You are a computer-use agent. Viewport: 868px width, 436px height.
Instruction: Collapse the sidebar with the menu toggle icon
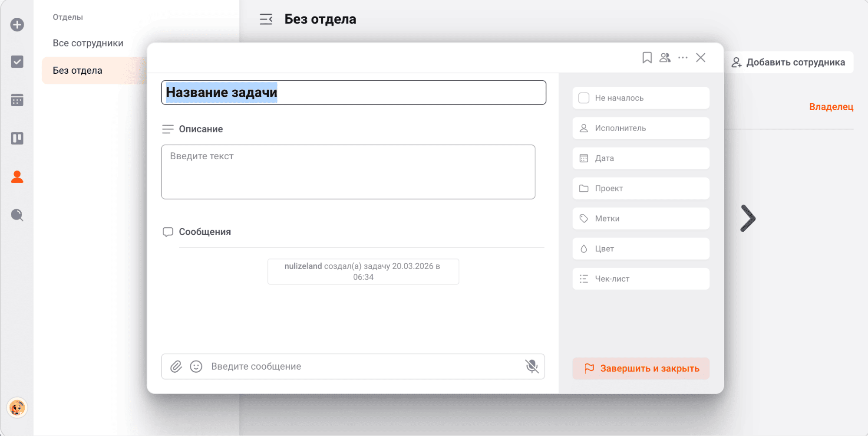click(266, 19)
